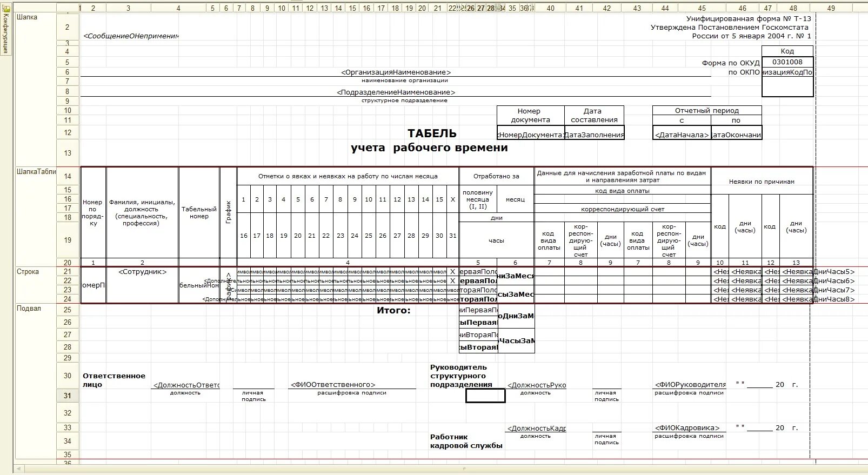
Task: Click 'Фамилия, инициалы, должность' column header
Action: 142,213
